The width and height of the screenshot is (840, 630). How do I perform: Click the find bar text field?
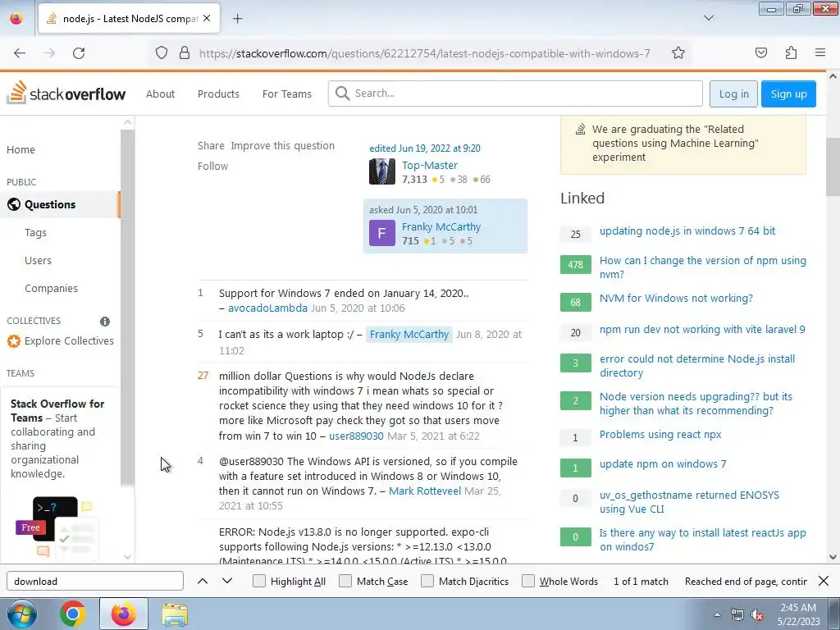pyautogui.click(x=95, y=582)
